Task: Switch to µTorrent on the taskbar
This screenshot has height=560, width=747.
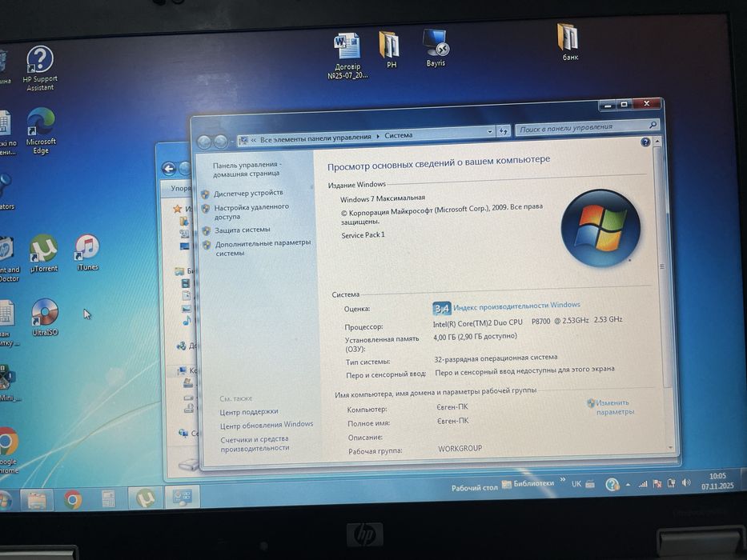Action: pyautogui.click(x=145, y=498)
